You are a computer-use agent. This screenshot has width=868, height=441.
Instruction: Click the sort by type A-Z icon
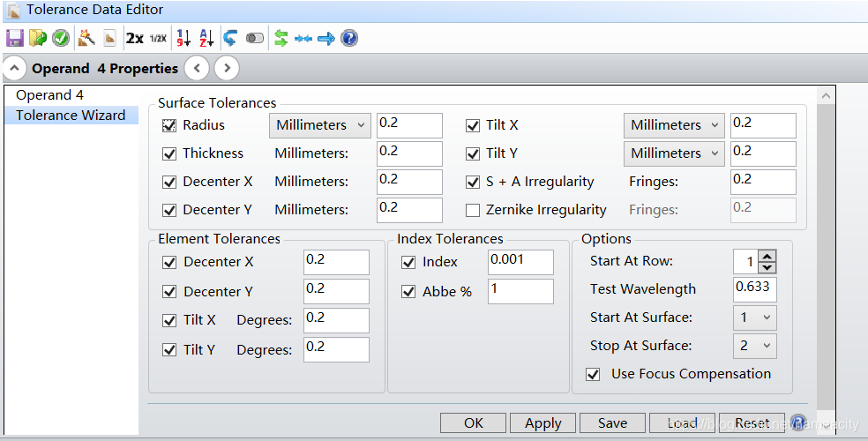point(206,38)
